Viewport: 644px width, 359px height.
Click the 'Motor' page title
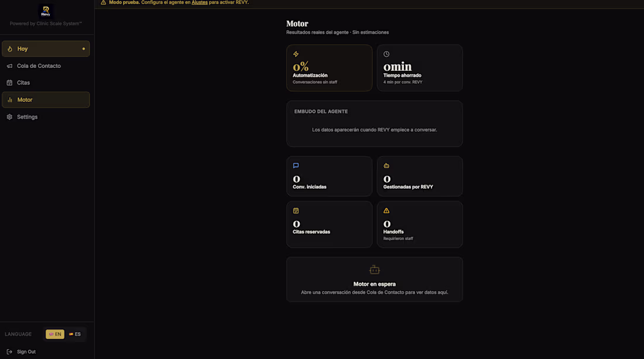point(297,24)
